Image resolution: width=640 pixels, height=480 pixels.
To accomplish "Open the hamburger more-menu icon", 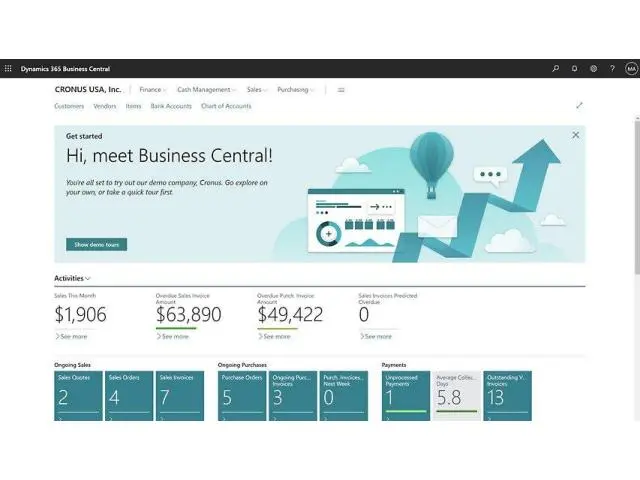I will point(341,90).
